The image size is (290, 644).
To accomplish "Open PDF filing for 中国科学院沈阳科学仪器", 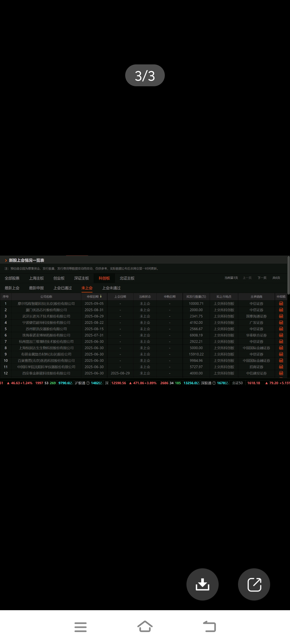I will click(281, 367).
